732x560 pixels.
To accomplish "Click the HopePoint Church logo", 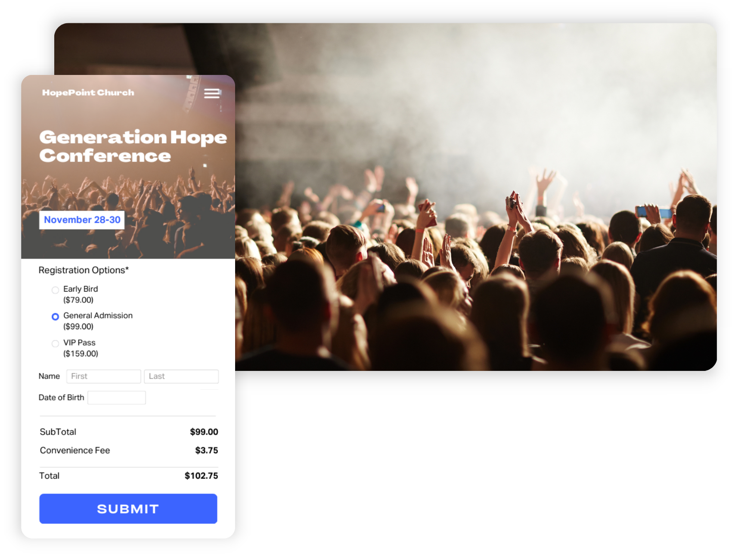I will tap(88, 93).
